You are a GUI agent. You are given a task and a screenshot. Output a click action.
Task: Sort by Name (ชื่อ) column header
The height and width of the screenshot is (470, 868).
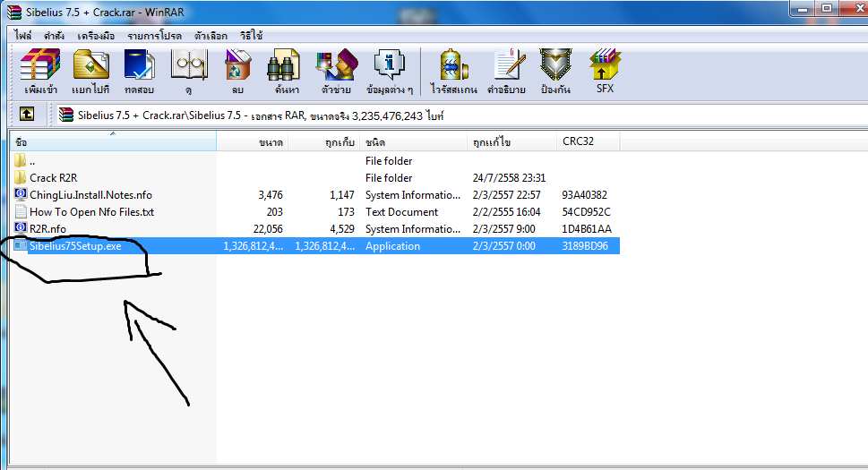tap(113, 142)
